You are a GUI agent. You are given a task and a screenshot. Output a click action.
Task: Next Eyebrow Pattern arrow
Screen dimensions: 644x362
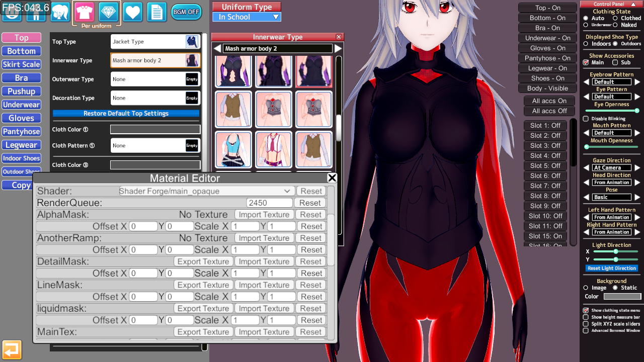637,82
